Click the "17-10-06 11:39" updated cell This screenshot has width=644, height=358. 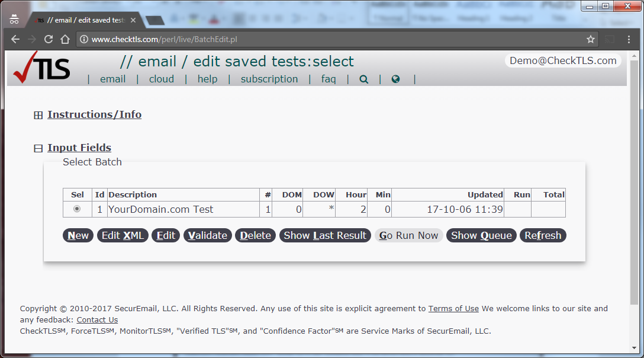click(x=447, y=209)
